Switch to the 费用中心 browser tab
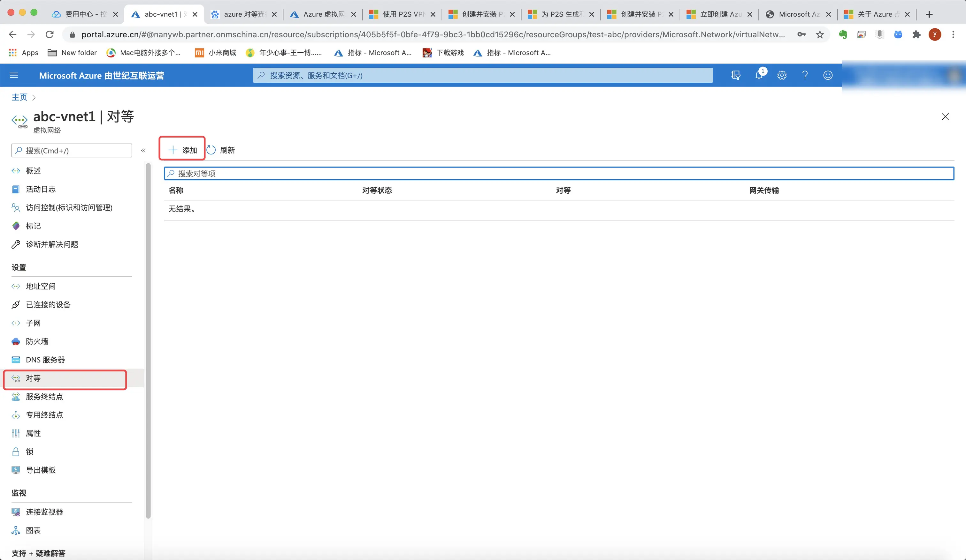Viewport: 966px width, 560px height. click(85, 14)
